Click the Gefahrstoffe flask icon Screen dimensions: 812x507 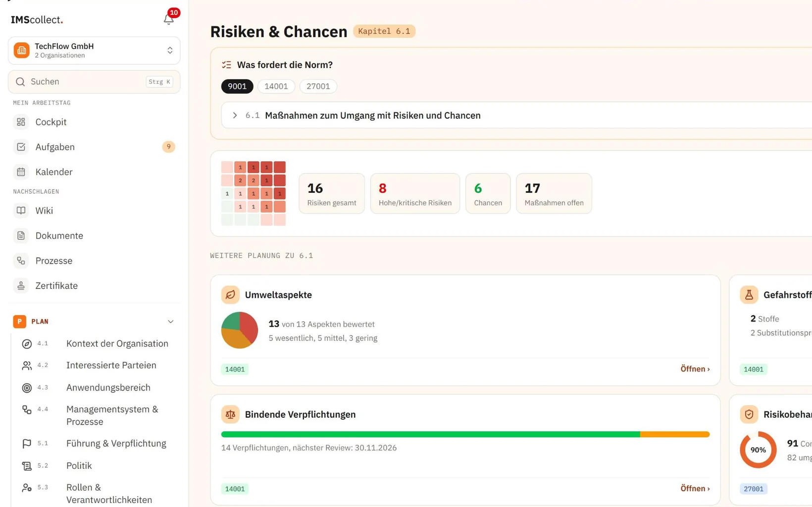749,295
